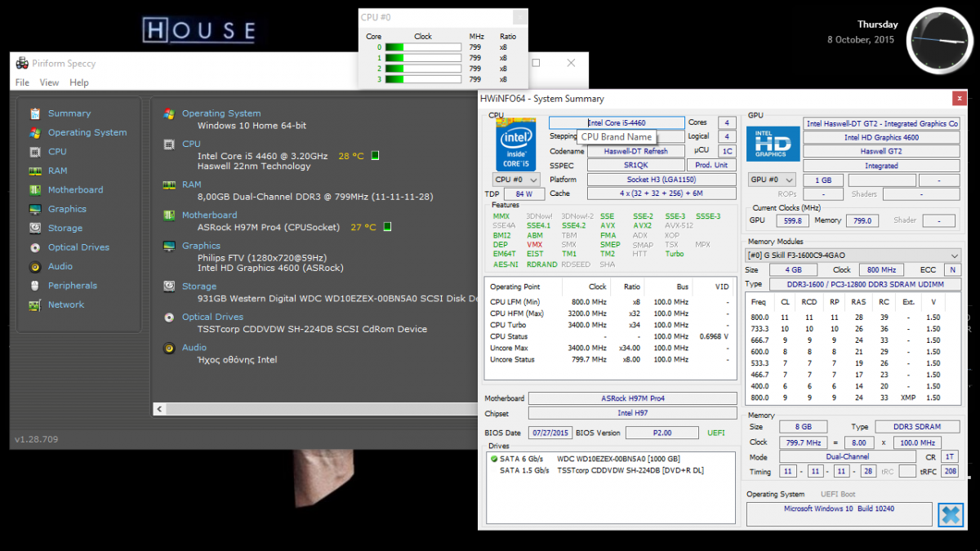The height and width of the screenshot is (551, 980).
Task: Click the Windows flag icon beside Operating System heading
Action: tap(169, 113)
